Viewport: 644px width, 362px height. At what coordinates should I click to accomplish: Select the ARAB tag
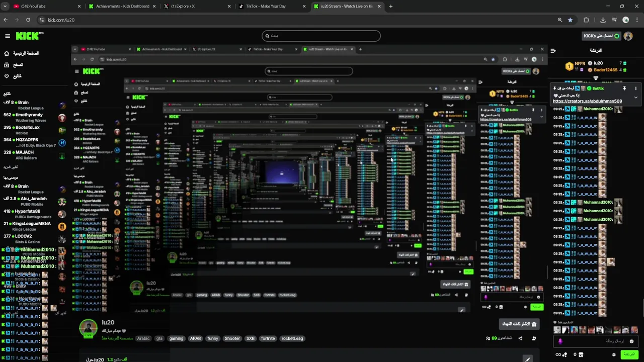pos(195,338)
